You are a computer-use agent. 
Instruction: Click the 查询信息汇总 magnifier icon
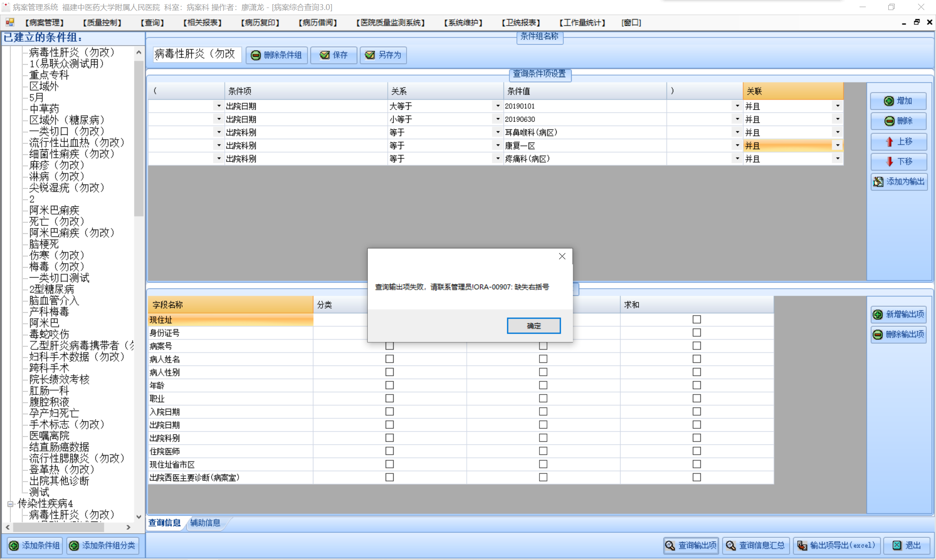(x=731, y=545)
